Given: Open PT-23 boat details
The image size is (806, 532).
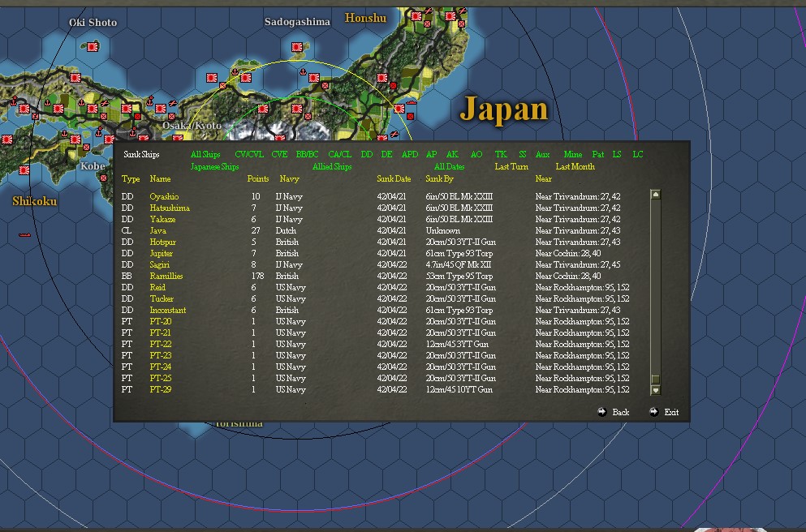Looking at the screenshot, I should (161, 355).
